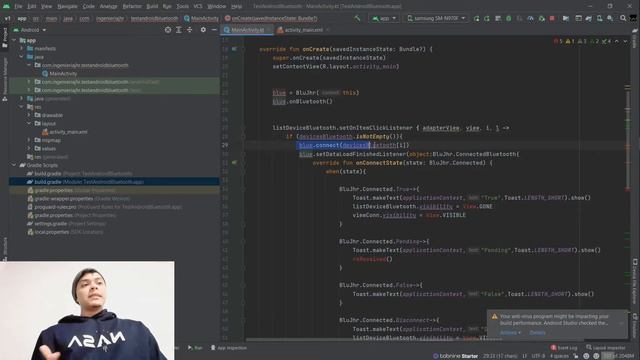Viewport: 640px width, 360px height.
Task: Click MainActivity breadcrumb in navigation bar
Action: 201,18
